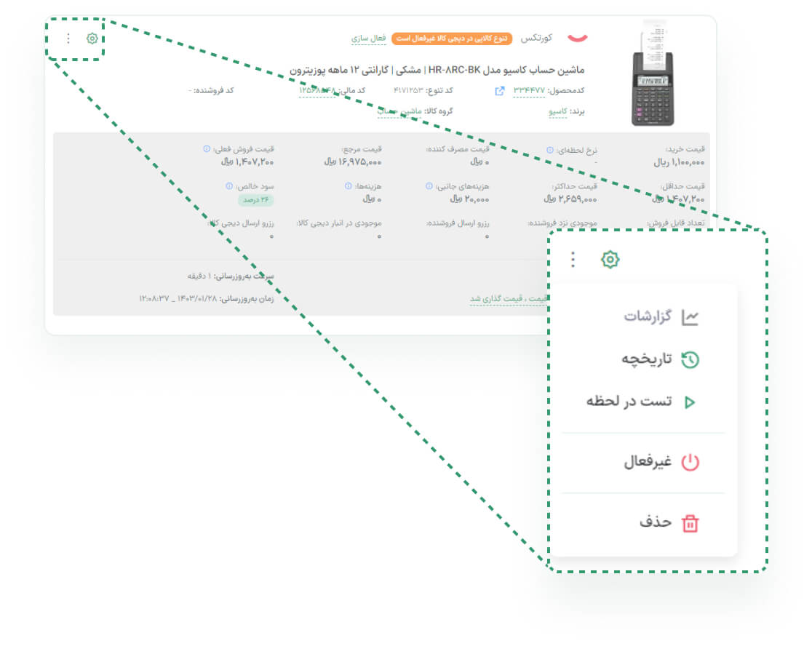Select غیرفعال deactivate menu entry
This screenshot has height=646, width=812.
pyautogui.click(x=661, y=461)
